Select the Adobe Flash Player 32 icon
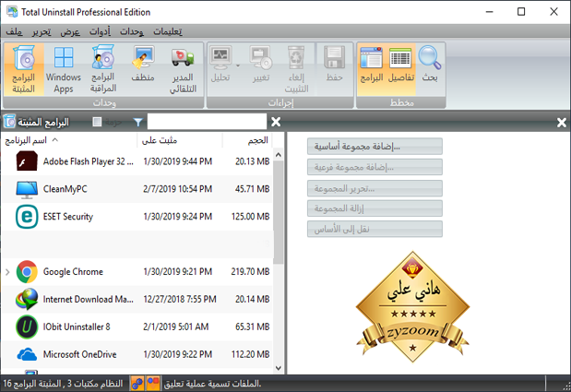This screenshot has height=392, width=571. coord(27,161)
